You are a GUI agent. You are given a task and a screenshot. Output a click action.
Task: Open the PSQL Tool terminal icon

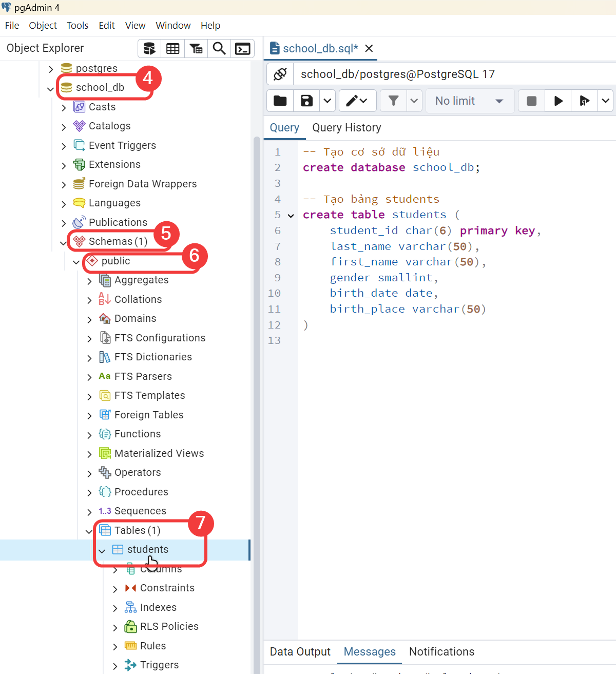coord(242,49)
